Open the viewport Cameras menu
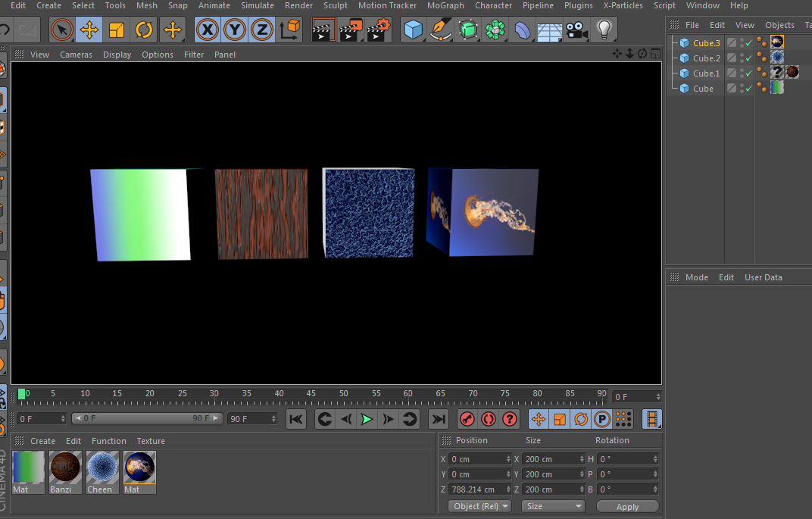The image size is (812, 519). point(76,55)
